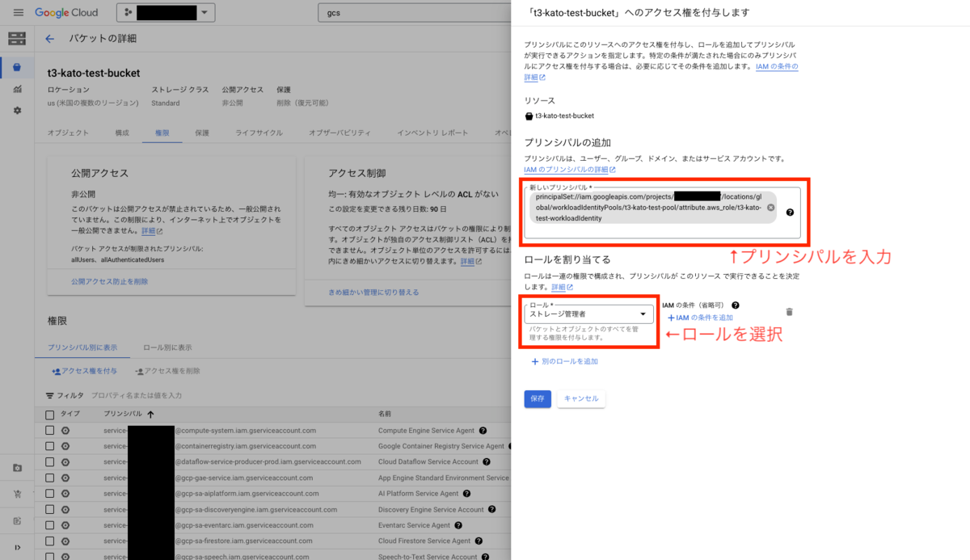This screenshot has width=970, height=560.
Task: Click 別のロールを追加
Action: click(565, 361)
